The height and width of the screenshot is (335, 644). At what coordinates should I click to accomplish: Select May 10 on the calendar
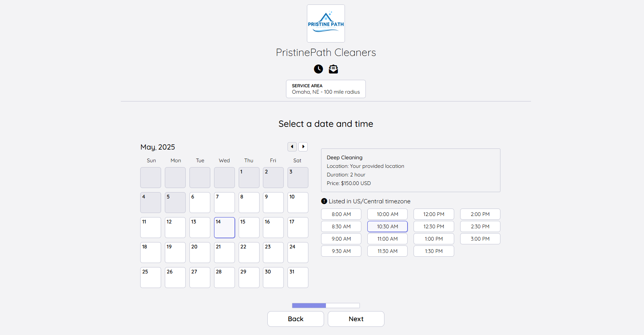(298, 203)
